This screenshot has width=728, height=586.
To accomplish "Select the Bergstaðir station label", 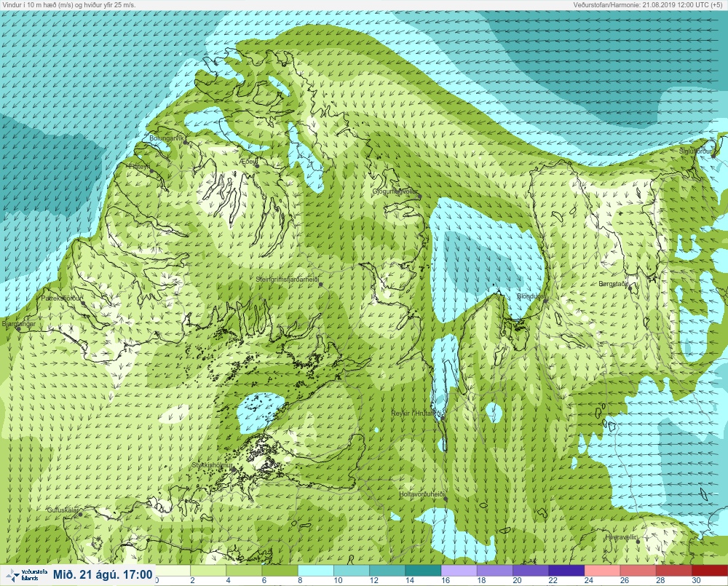I will tap(613, 284).
